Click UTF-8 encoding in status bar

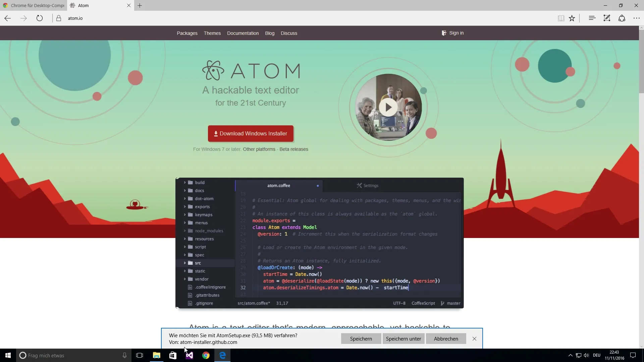(x=399, y=303)
